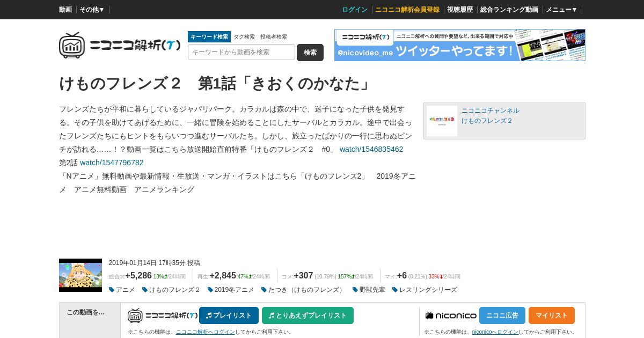This screenshot has width=644, height=338.
Task: Open 視聴履歴 viewing history
Action: coord(460,10)
